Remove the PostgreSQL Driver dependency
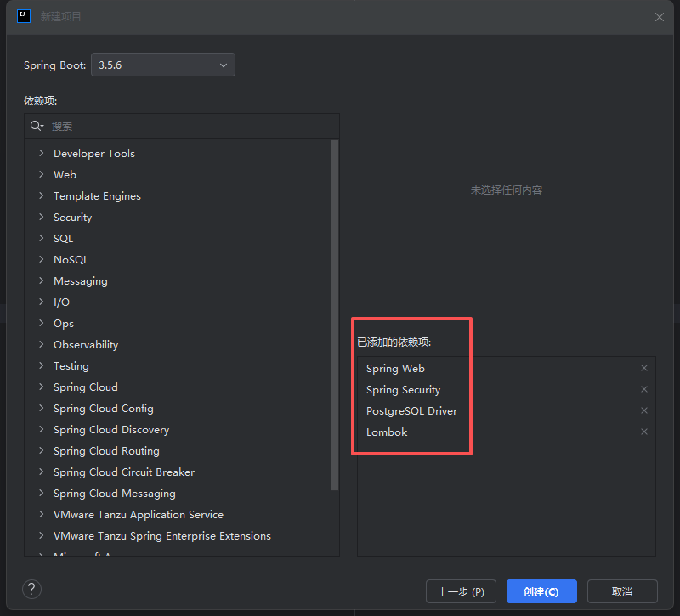Viewport: 680px width, 616px height. pyautogui.click(x=644, y=410)
